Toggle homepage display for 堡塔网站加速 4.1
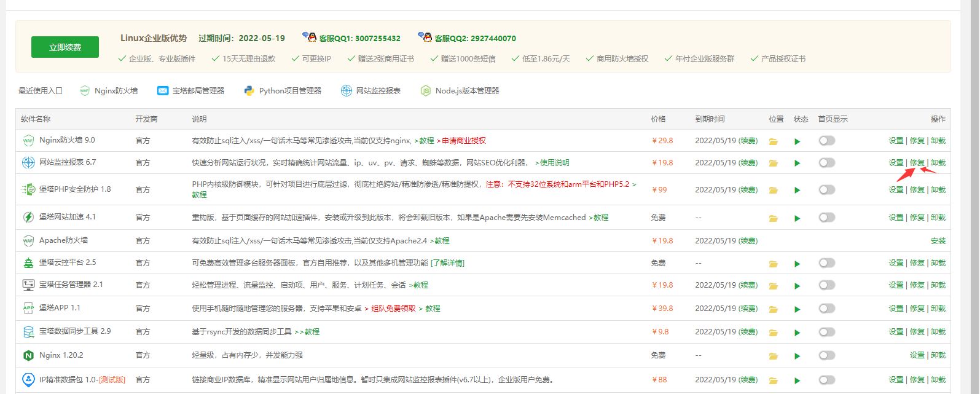Screen dimensions: 980x394 click(827, 217)
